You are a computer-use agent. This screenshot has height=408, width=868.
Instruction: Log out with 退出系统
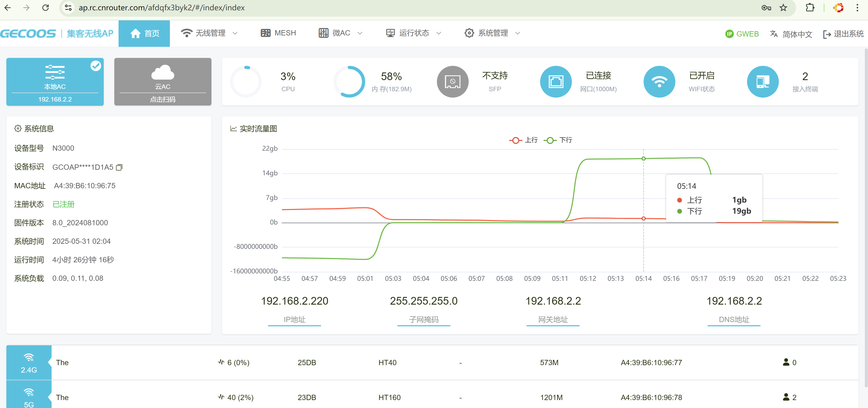point(843,34)
